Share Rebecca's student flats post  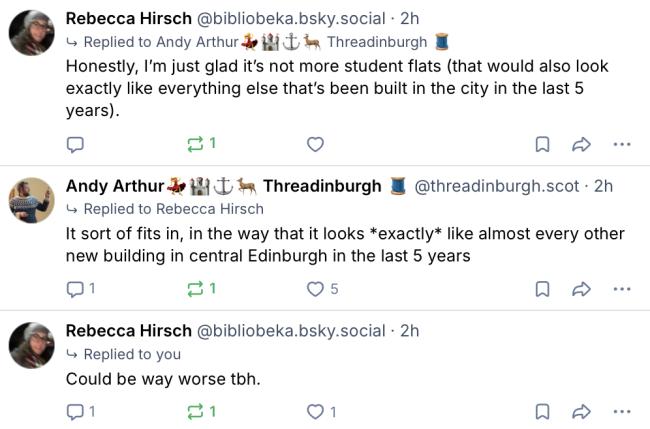coord(581,144)
